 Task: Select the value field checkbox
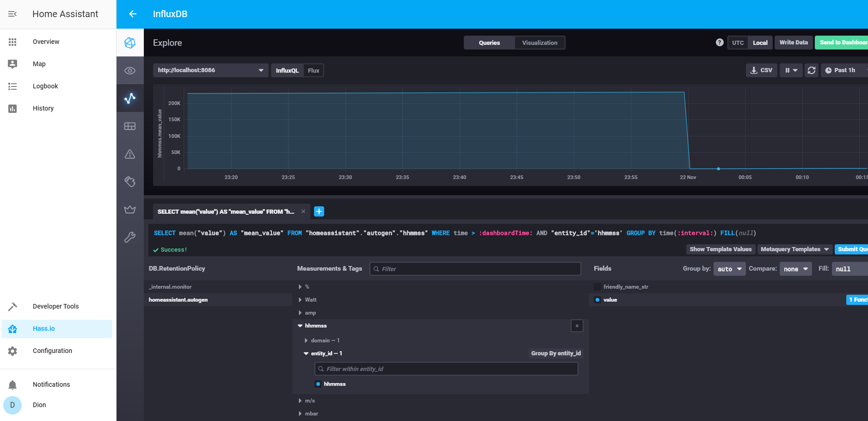coord(597,299)
